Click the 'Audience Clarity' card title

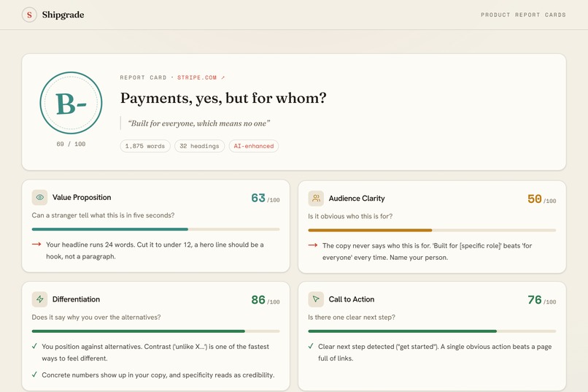[x=357, y=199]
